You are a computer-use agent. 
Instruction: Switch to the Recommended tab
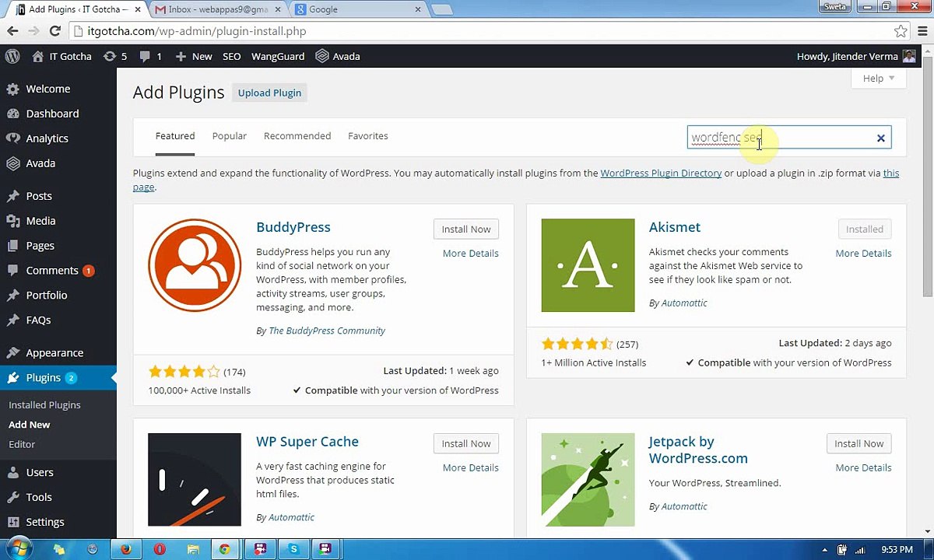(297, 135)
